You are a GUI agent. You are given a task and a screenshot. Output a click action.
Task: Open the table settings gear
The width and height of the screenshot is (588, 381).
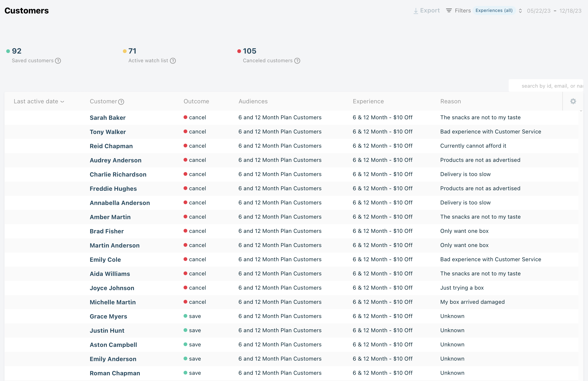click(x=573, y=101)
